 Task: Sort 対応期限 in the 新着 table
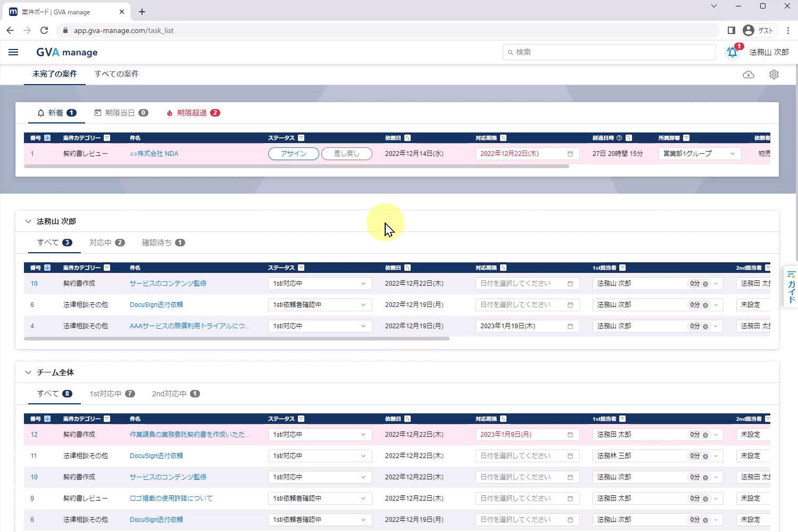point(503,138)
